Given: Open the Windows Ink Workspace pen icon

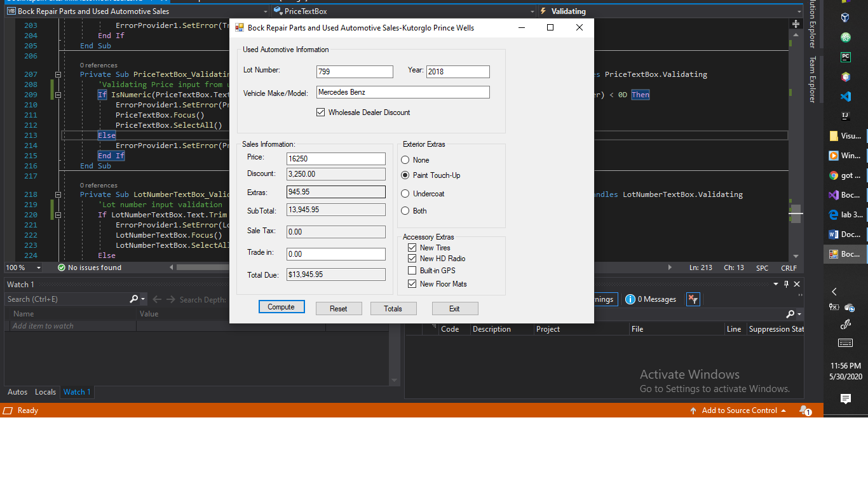Looking at the screenshot, I should point(846,324).
